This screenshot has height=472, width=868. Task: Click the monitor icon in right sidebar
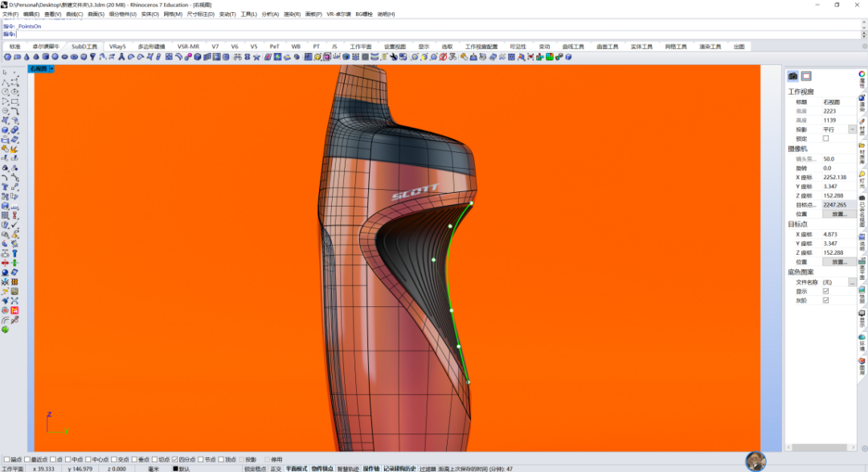862,314
